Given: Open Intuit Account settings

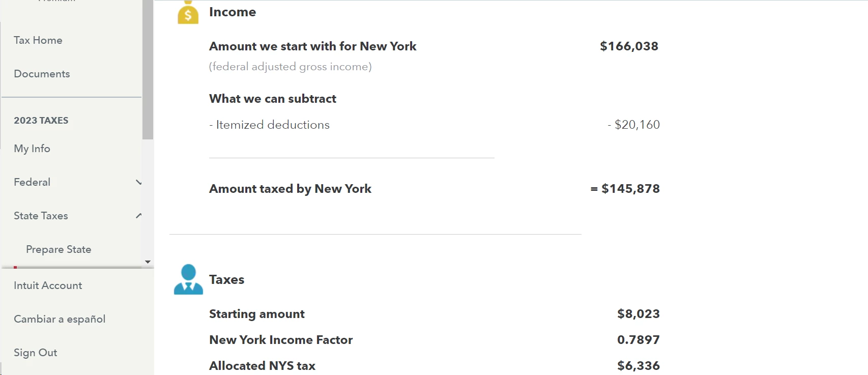Looking at the screenshot, I should 48,285.
